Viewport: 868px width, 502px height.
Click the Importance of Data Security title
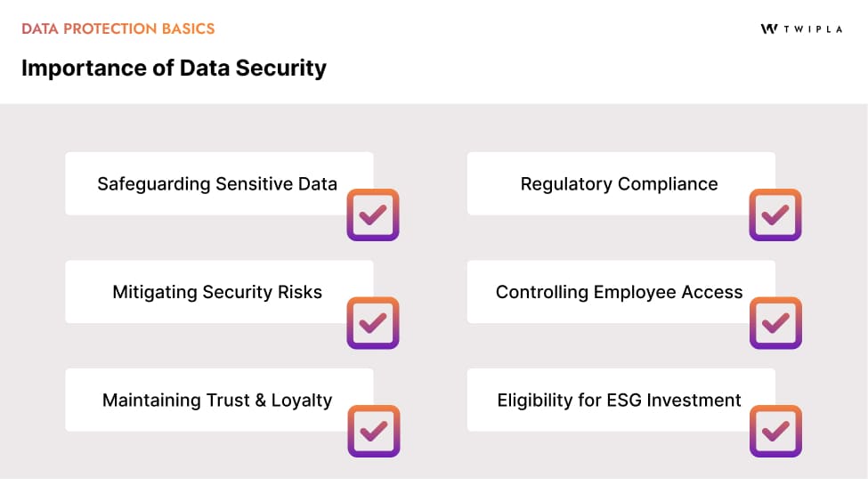pyautogui.click(x=174, y=68)
